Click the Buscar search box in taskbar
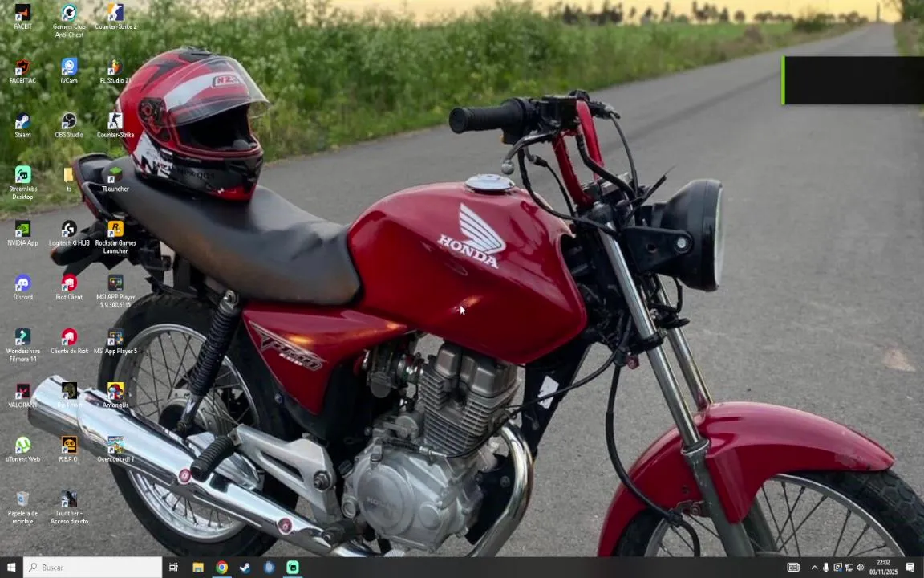 tap(92, 568)
